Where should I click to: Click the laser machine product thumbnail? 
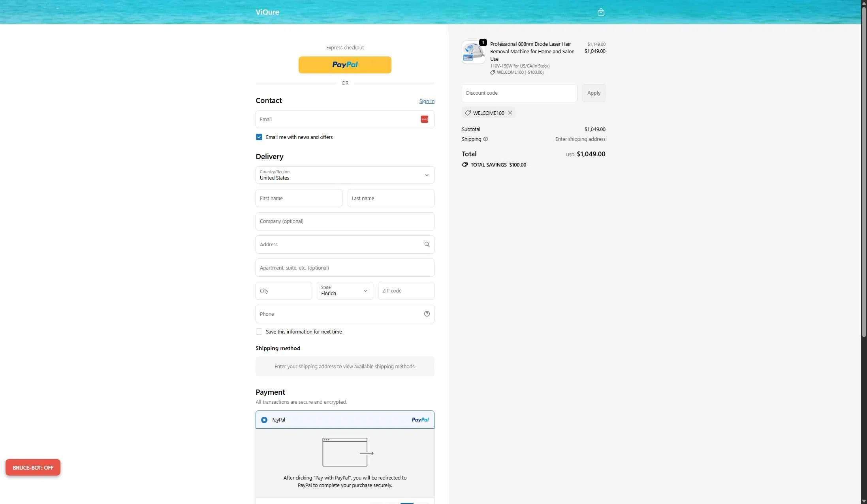coord(472,52)
